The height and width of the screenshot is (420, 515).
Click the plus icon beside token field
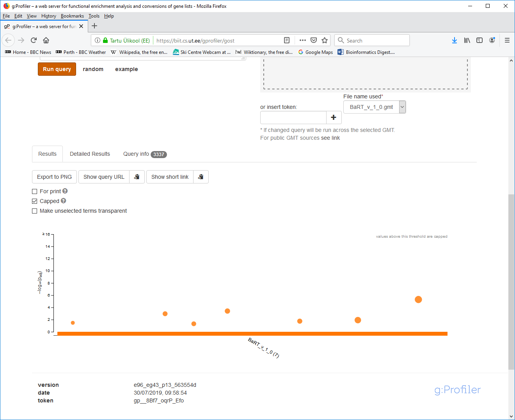point(334,117)
